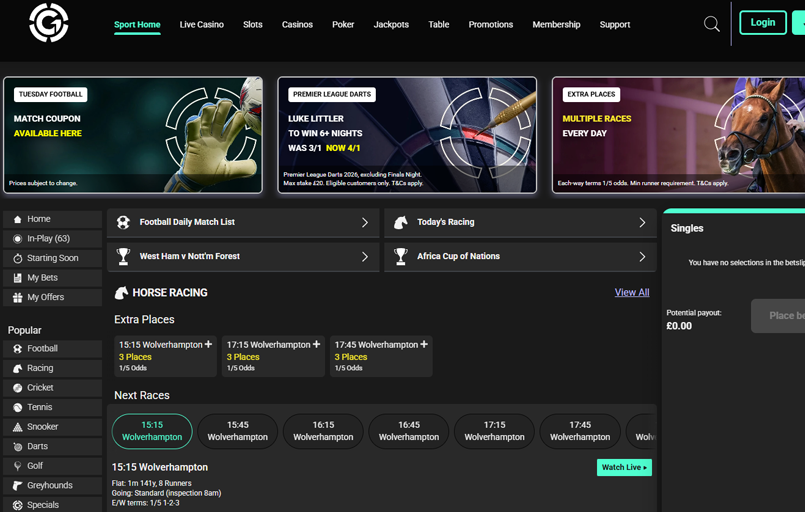Click the horse icon beside HORSE RACING heading
805x512 pixels.
coord(121,293)
